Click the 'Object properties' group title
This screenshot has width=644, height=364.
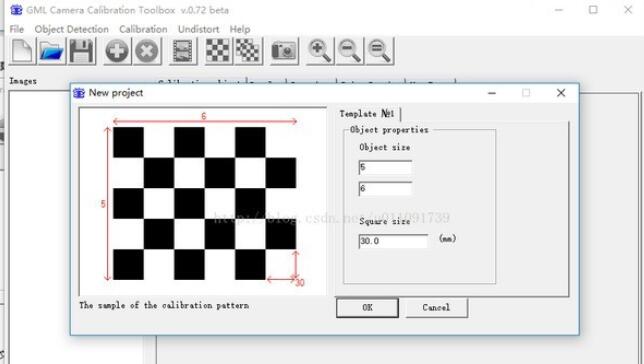(389, 130)
